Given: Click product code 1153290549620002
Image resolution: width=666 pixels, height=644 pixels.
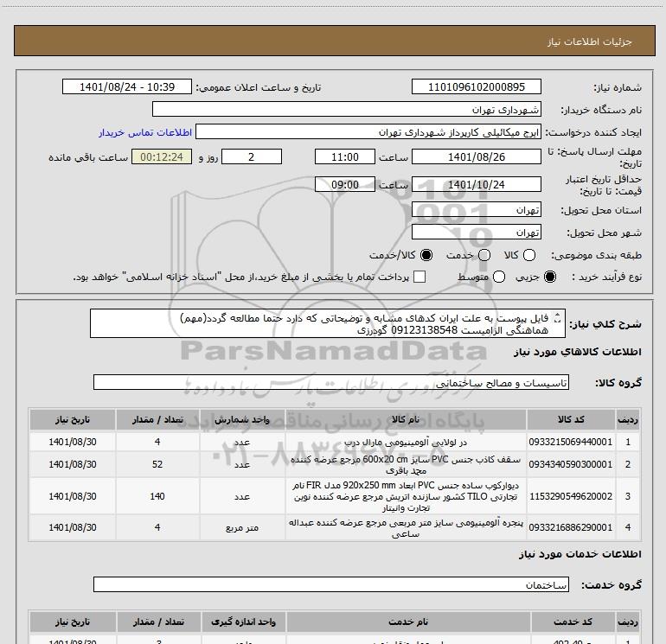Looking at the screenshot, I should point(571,496).
